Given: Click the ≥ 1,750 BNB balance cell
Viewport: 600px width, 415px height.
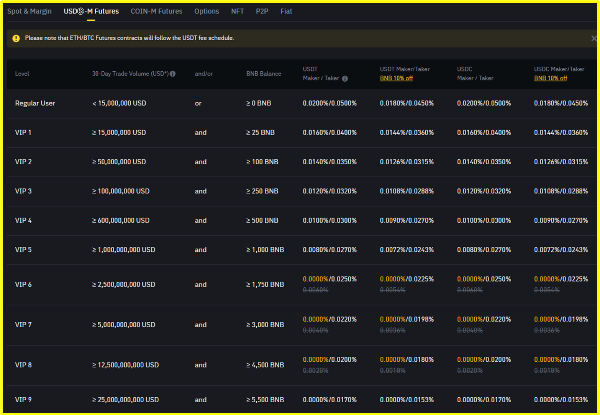Looking at the screenshot, I should coord(265,285).
